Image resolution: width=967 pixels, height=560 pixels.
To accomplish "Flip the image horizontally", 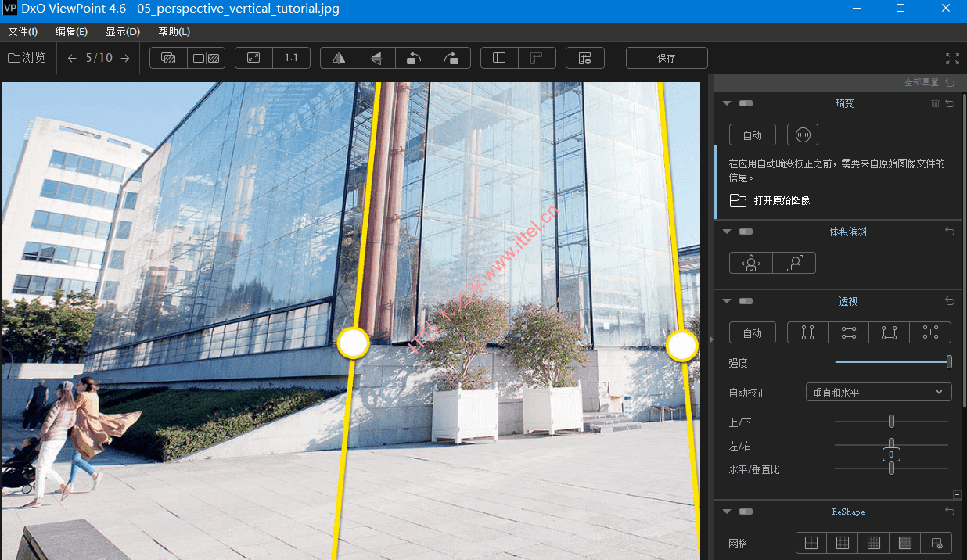I will [x=339, y=58].
